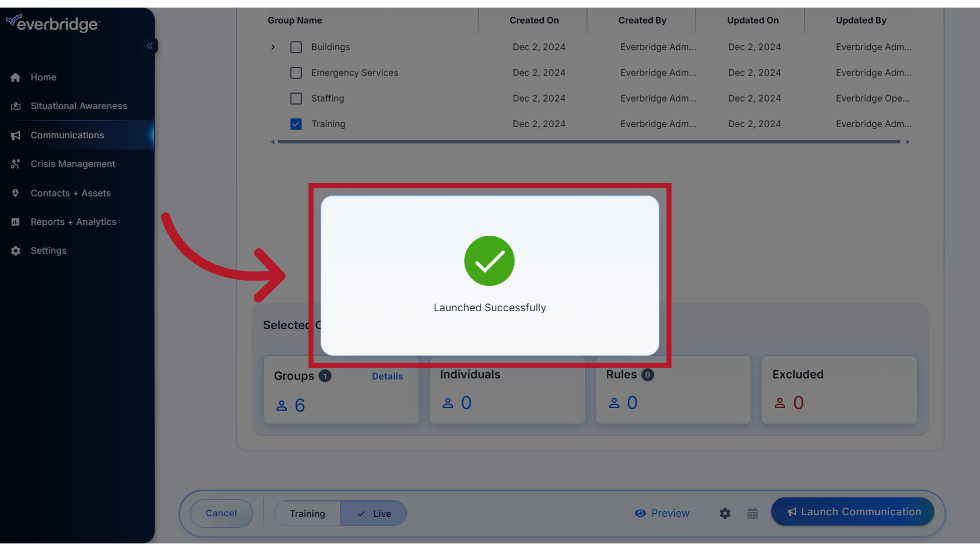Open Contacts + Assets section
This screenshot has width=980, height=551.
click(70, 193)
